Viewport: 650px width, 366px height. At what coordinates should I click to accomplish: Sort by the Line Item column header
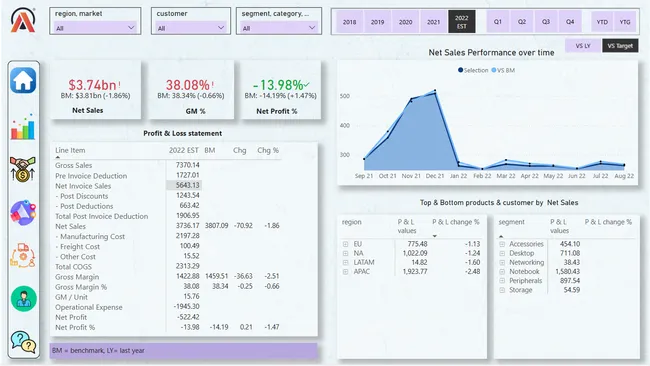[x=70, y=150]
